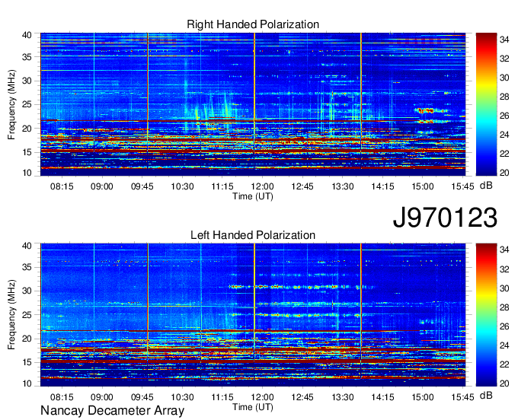Click the 10:30 time tick under Right Handed plot
Viewport: 518px width, 420px height.
click(x=182, y=186)
